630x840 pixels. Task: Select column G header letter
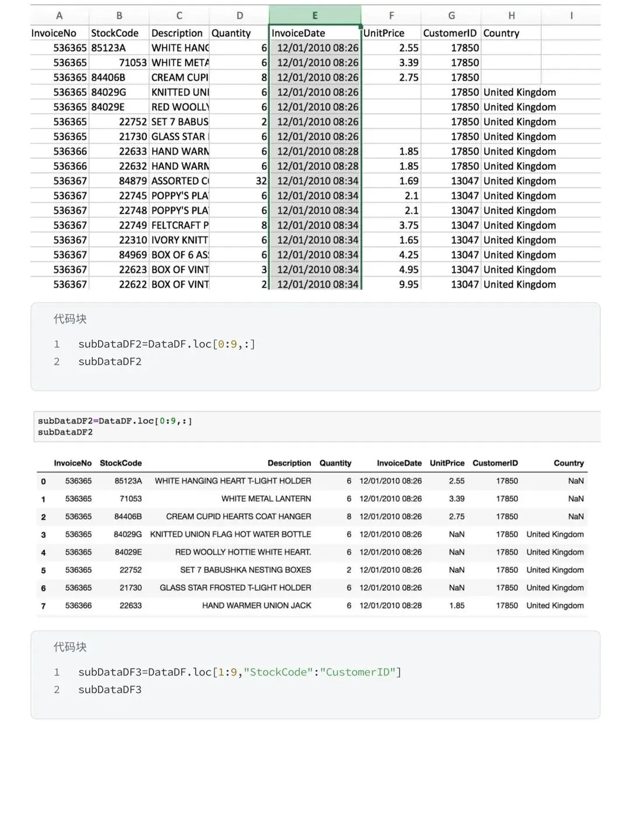pyautogui.click(x=451, y=16)
